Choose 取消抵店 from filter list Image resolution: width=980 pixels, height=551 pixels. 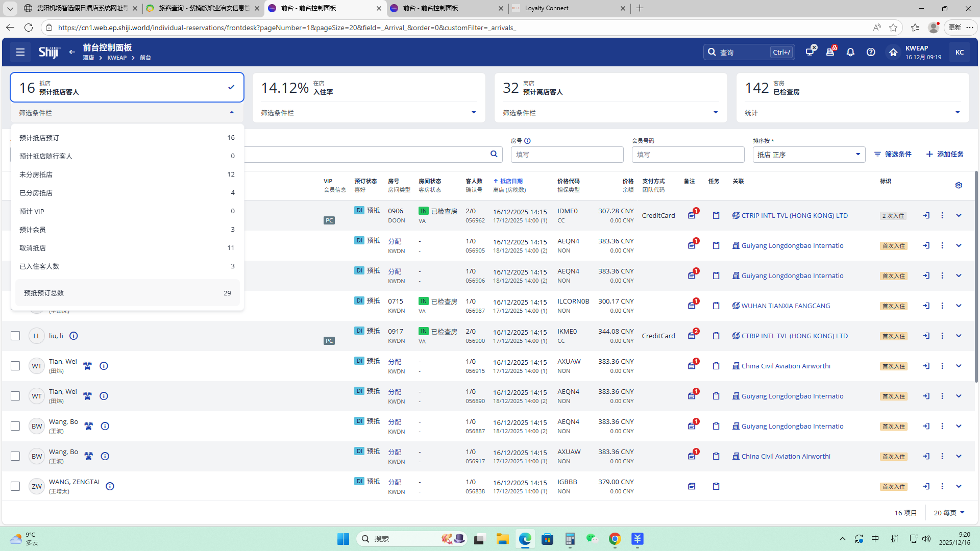[x=33, y=248]
